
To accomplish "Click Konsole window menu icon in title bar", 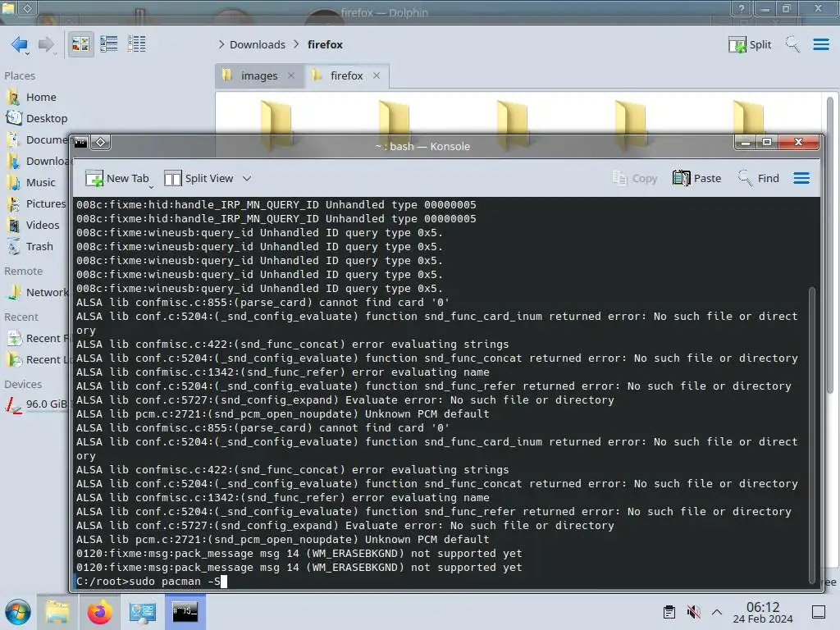I will tap(81, 143).
